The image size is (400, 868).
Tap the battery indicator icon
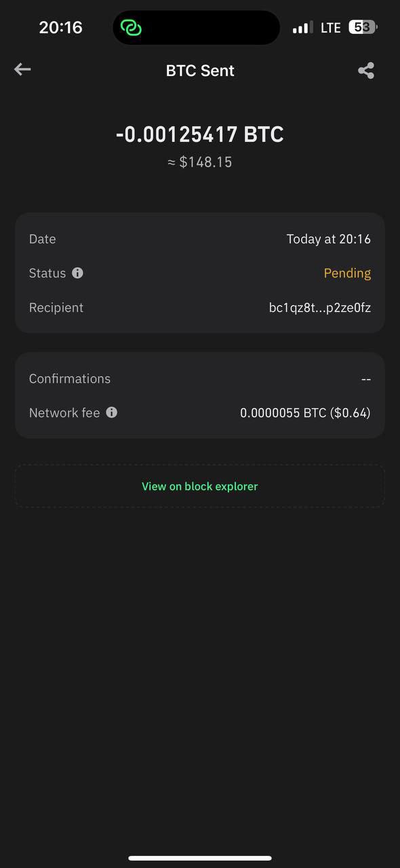363,27
